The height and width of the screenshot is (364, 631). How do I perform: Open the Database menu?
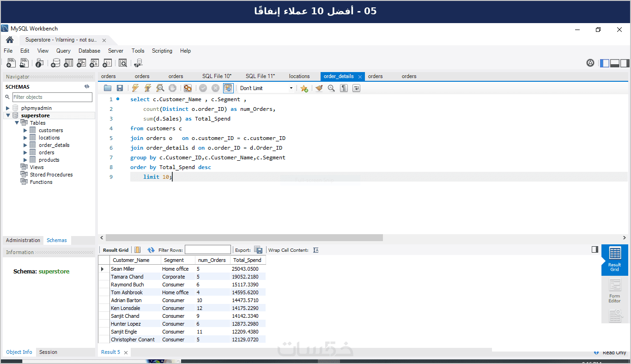click(89, 51)
